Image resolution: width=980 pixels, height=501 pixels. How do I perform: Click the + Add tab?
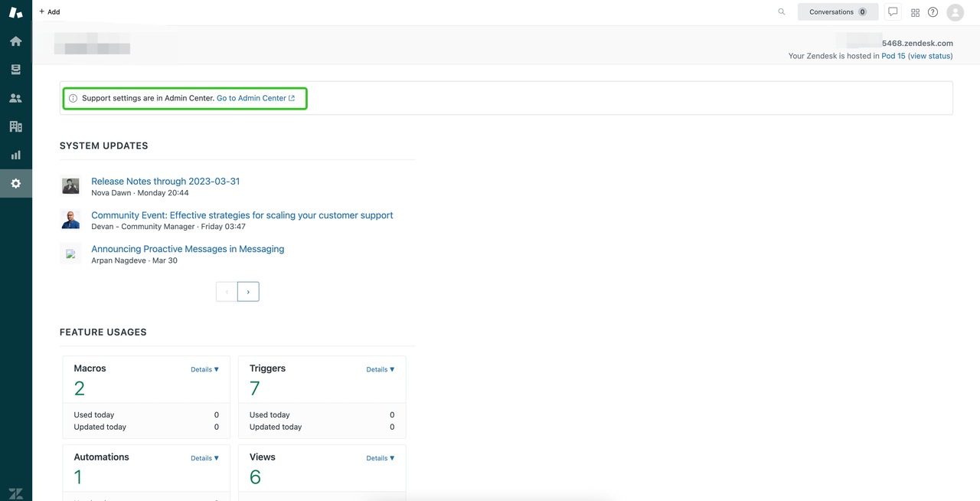coord(50,12)
